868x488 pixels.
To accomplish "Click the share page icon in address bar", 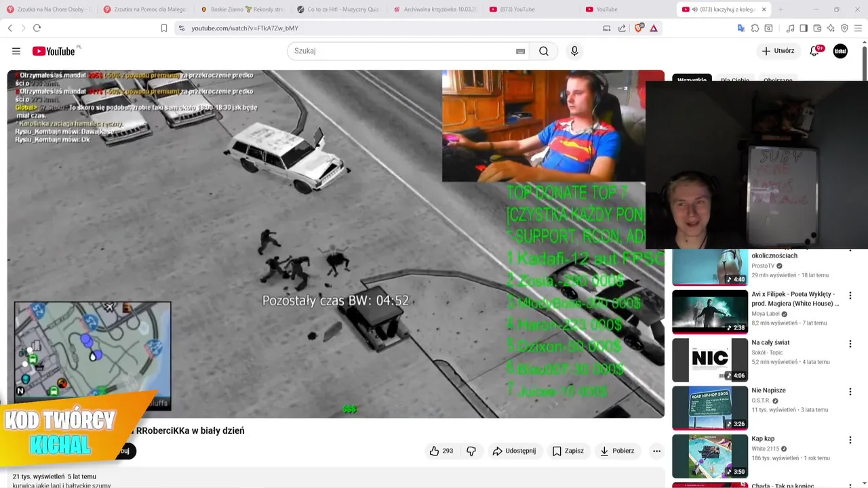I will tap(622, 28).
